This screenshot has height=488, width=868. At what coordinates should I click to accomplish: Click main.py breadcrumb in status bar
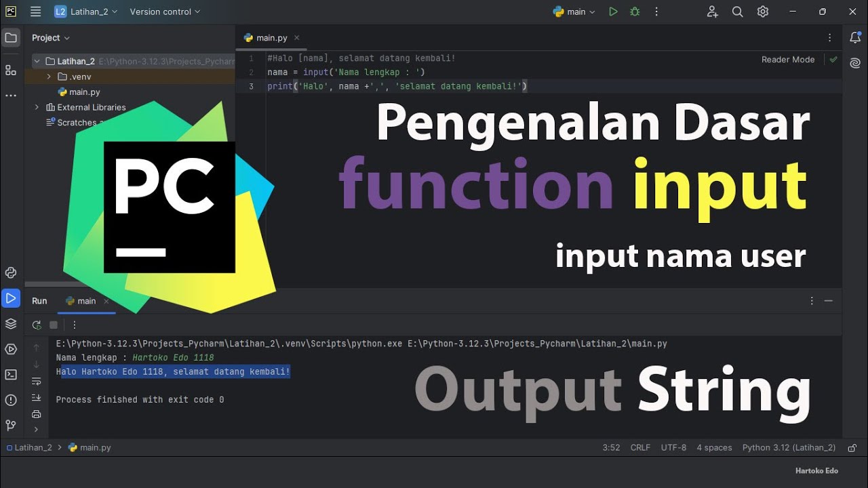(x=90, y=447)
